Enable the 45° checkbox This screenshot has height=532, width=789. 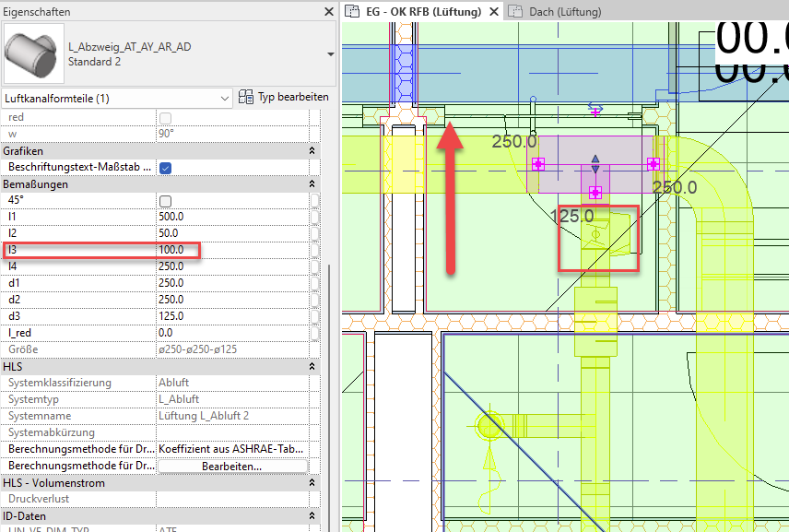[x=165, y=200]
